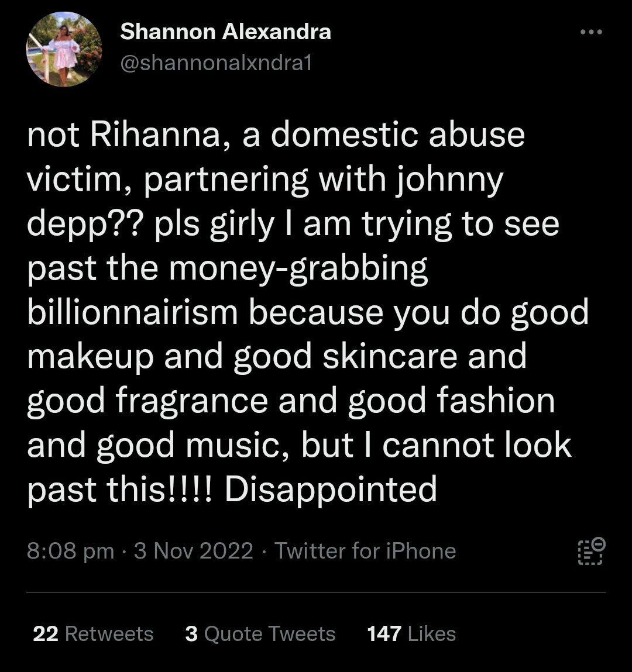The width and height of the screenshot is (632, 672).
Task: Open the three-dot more options menu
Action: click(591, 32)
